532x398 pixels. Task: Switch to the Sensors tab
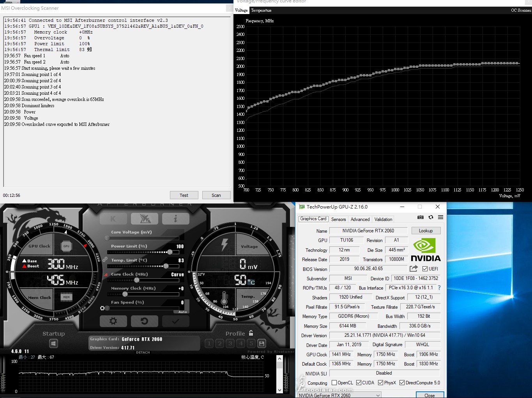click(x=338, y=219)
